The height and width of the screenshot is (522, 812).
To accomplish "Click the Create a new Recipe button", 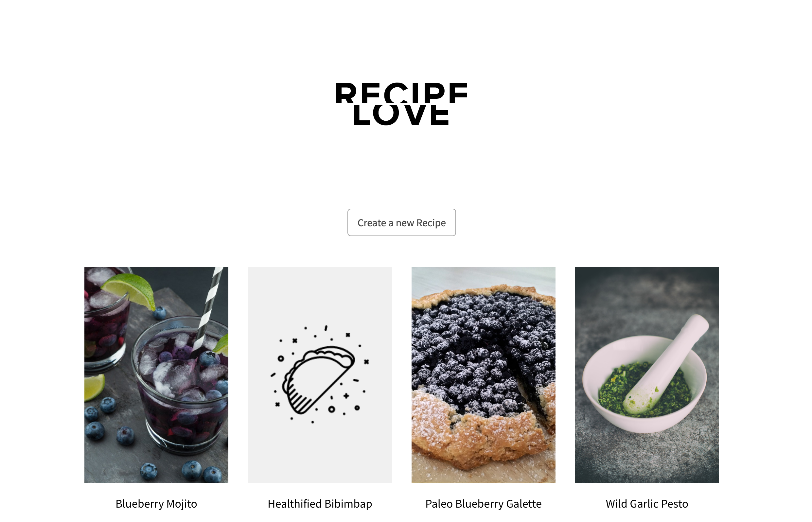I will coord(401,223).
